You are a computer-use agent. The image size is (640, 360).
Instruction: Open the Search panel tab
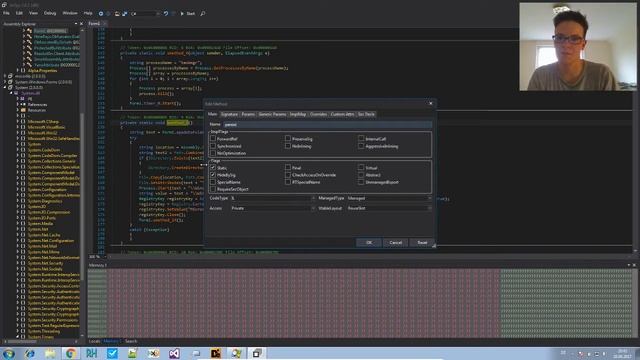[x=131, y=341]
